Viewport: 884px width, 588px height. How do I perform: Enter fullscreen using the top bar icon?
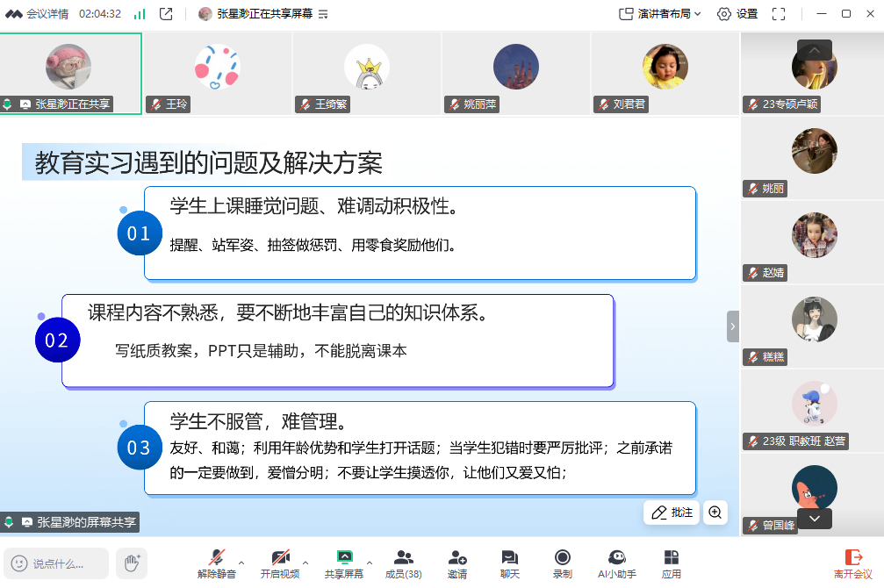click(778, 14)
